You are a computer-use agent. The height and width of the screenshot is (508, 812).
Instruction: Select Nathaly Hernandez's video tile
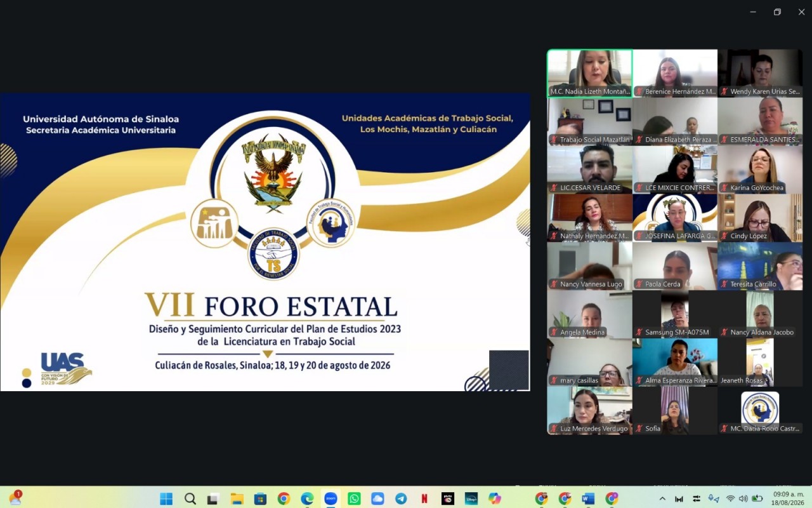[x=590, y=218]
